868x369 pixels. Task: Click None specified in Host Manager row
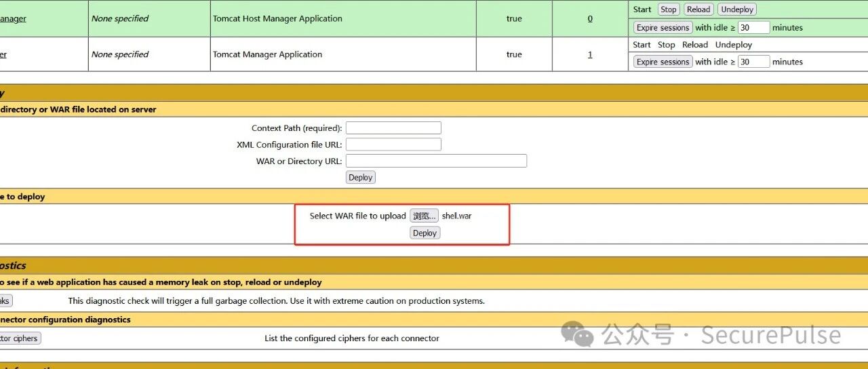tap(120, 18)
